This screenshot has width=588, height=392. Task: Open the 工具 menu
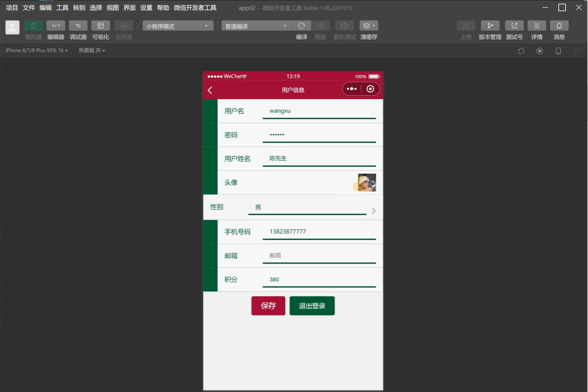pyautogui.click(x=62, y=8)
